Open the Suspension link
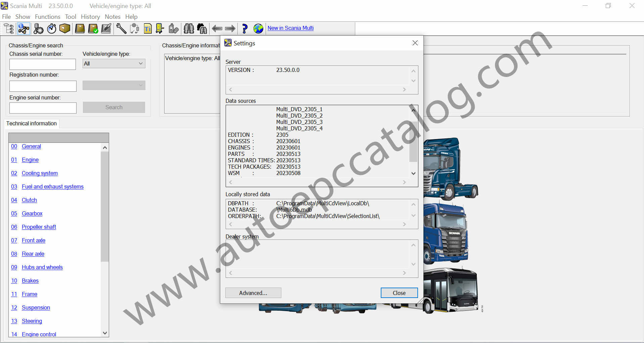Viewport: 644px width, 343px height. [x=36, y=307]
